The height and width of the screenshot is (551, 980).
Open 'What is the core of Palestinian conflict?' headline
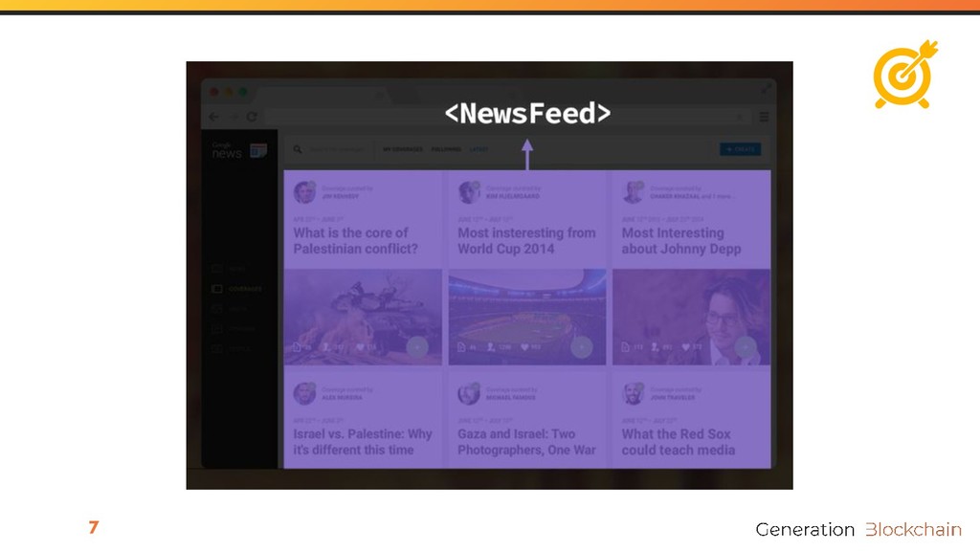(355, 240)
